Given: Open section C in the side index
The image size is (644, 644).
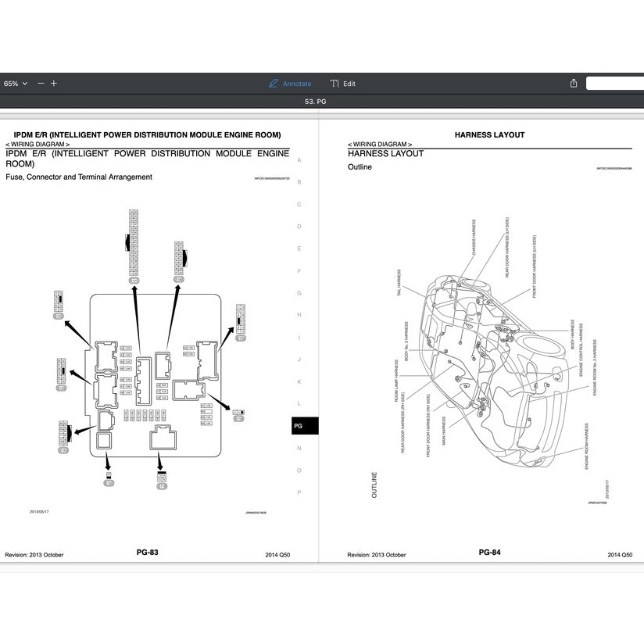Looking at the screenshot, I should coord(299,203).
